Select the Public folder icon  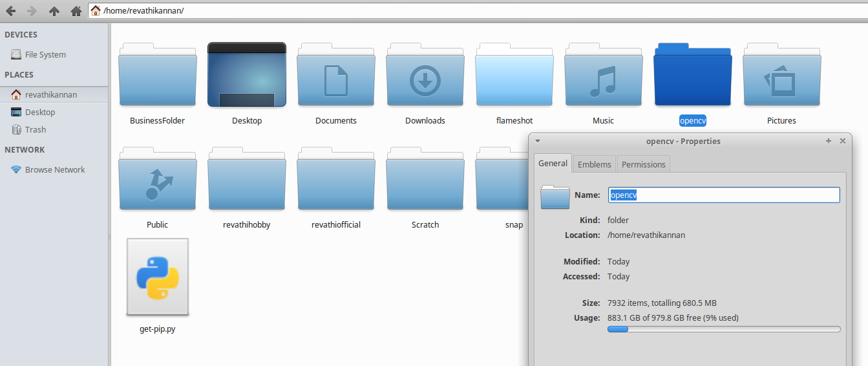coord(158,178)
